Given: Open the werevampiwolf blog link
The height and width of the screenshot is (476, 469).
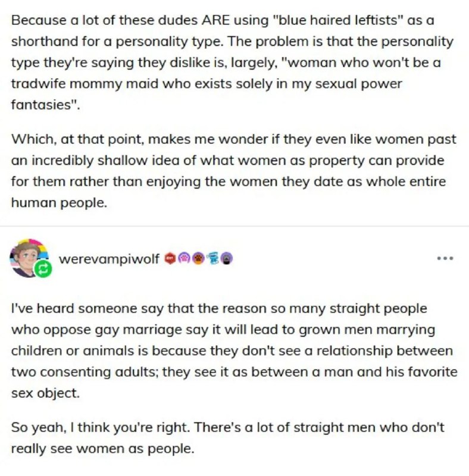Looking at the screenshot, I should click(x=109, y=259).
